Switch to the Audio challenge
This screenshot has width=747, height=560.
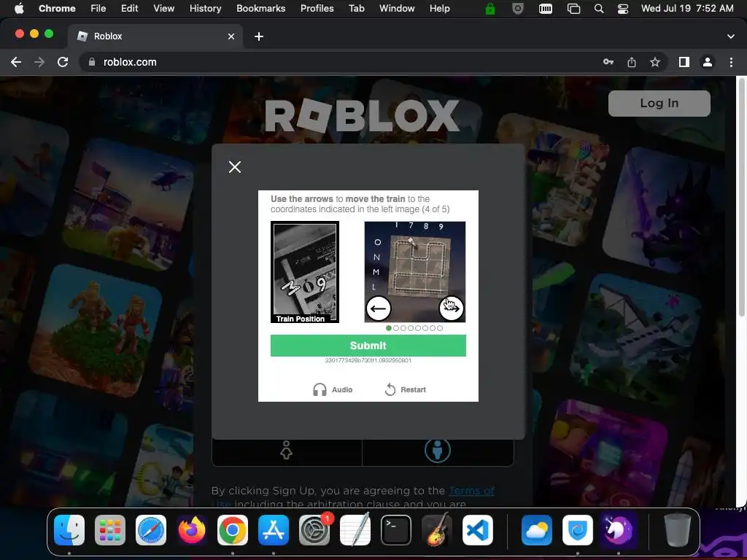click(x=333, y=389)
